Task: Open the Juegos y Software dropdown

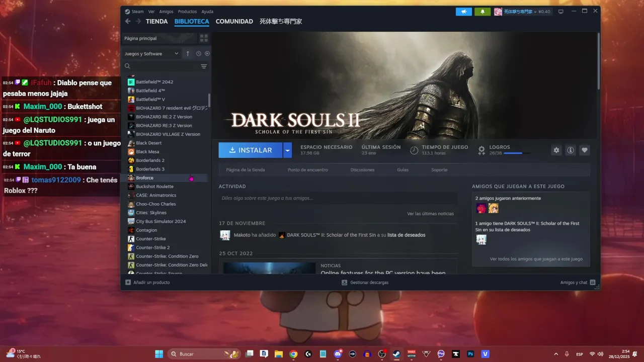Action: pos(151,53)
